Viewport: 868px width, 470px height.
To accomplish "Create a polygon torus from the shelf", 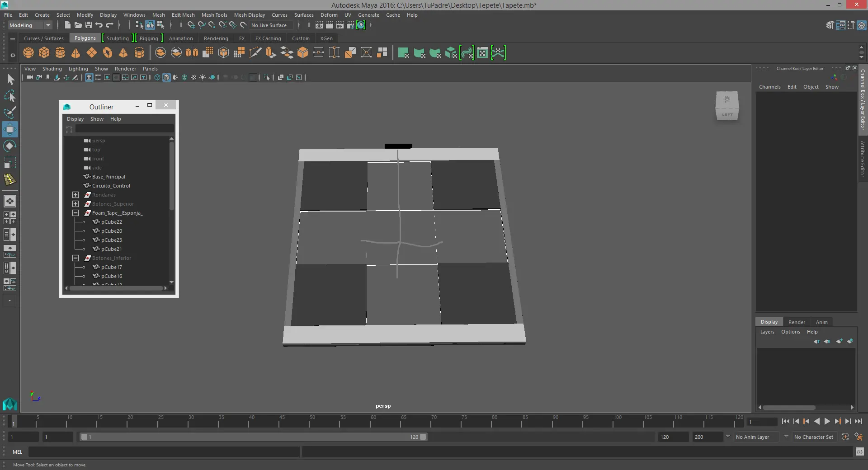I will pyautogui.click(x=108, y=53).
